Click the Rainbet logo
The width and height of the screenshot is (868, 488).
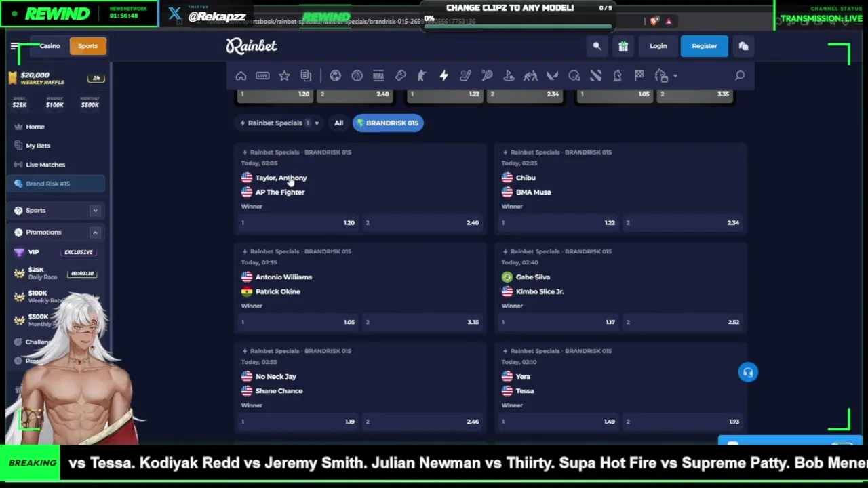click(252, 45)
